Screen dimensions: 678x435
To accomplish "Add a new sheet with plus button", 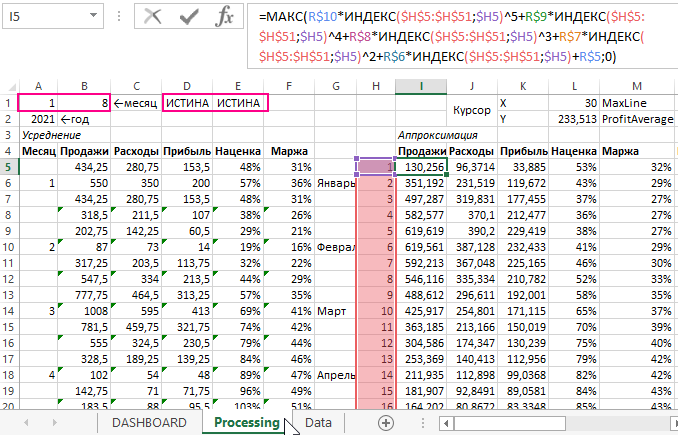I will [x=386, y=423].
